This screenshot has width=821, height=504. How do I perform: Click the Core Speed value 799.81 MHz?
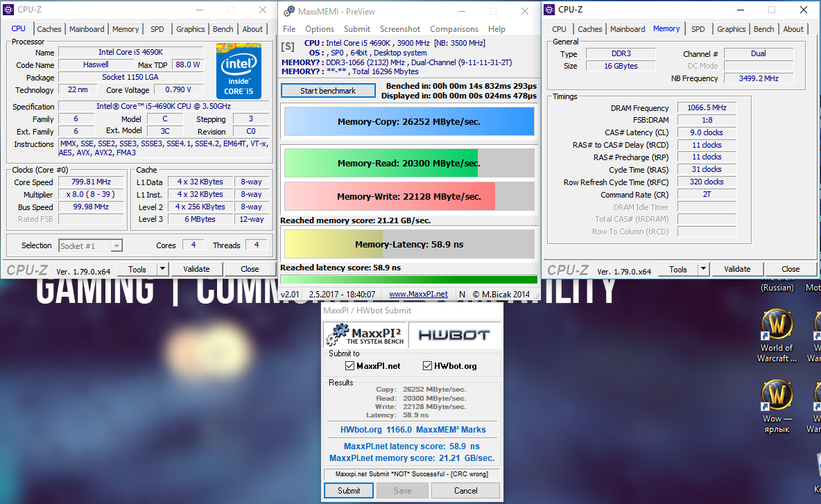(91, 182)
